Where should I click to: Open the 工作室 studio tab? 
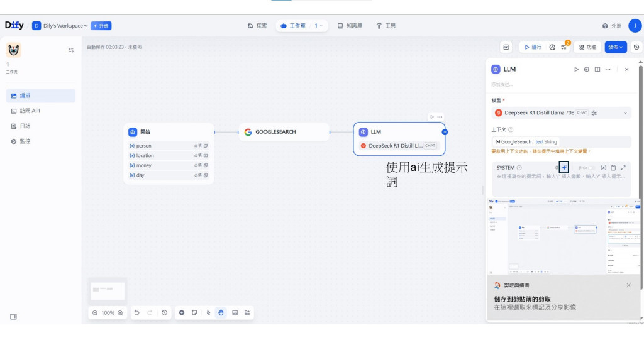[x=293, y=25]
